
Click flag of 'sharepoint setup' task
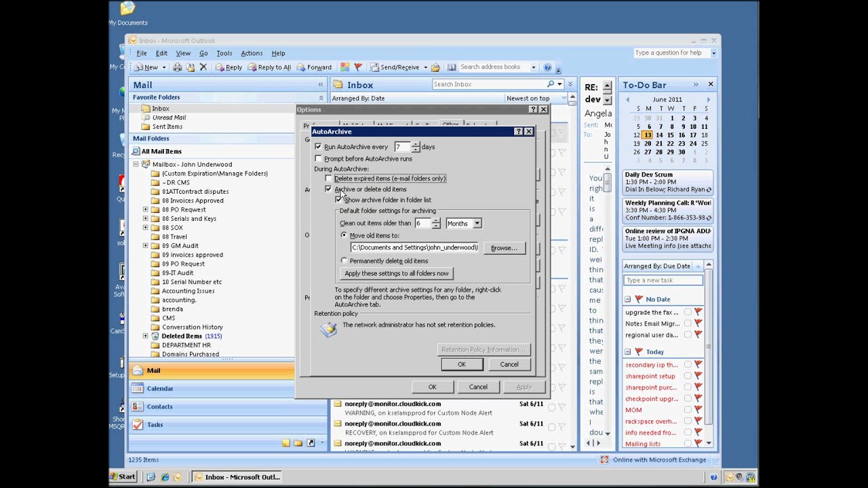point(698,376)
